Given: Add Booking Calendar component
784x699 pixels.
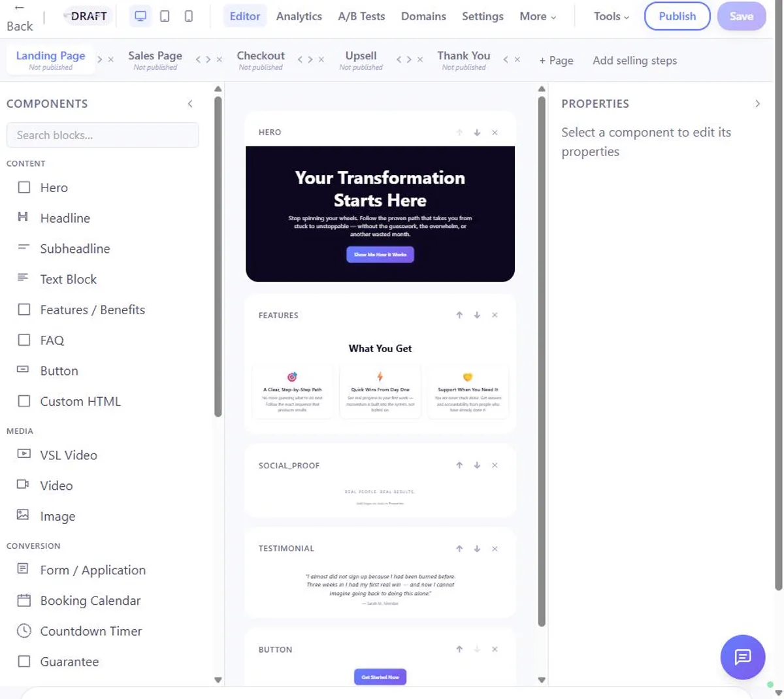Looking at the screenshot, I should point(103,600).
